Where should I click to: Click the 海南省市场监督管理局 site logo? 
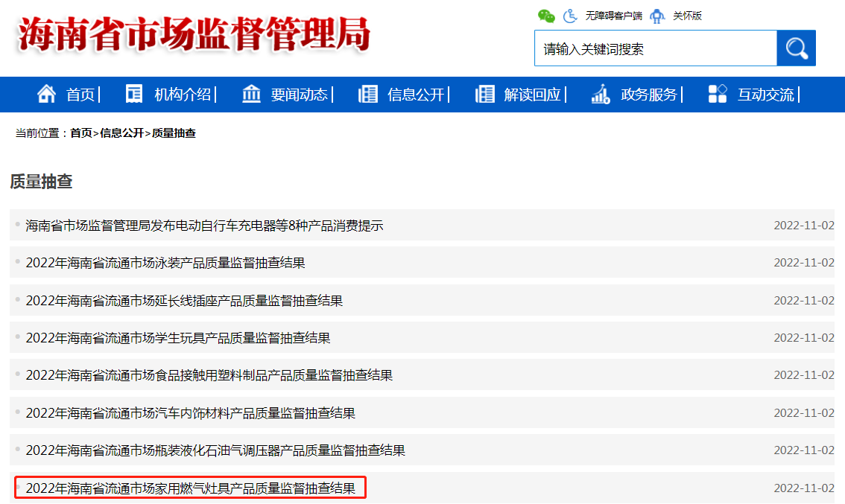point(194,34)
